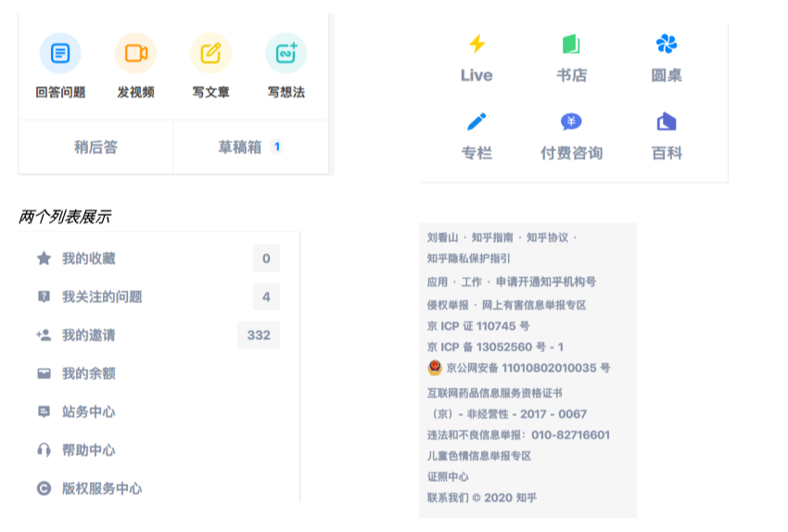This screenshot has height=532, width=788.
Task: Click 京公网安备 11010802010035 号 text
Action: point(528,368)
